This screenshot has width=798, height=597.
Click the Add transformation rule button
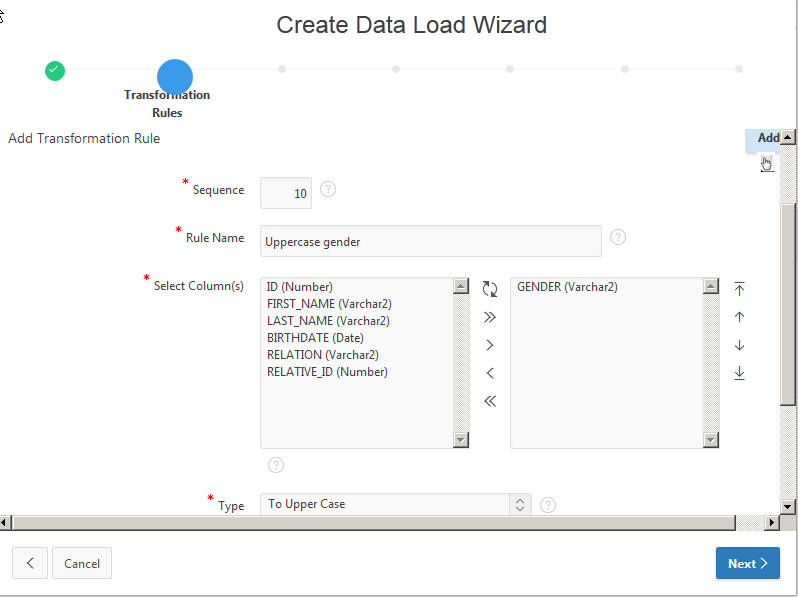coord(764,138)
